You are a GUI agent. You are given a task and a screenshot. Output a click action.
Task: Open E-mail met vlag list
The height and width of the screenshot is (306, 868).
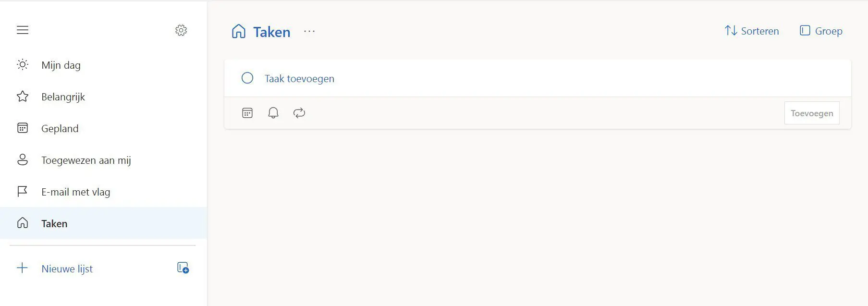[103, 192]
